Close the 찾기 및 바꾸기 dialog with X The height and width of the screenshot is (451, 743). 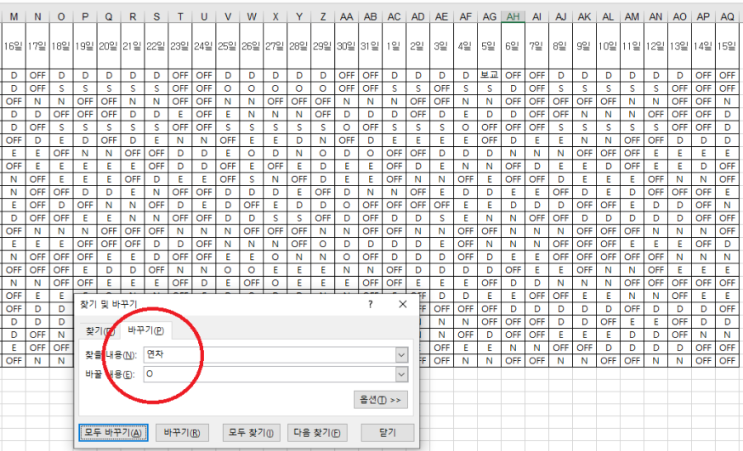coord(403,304)
